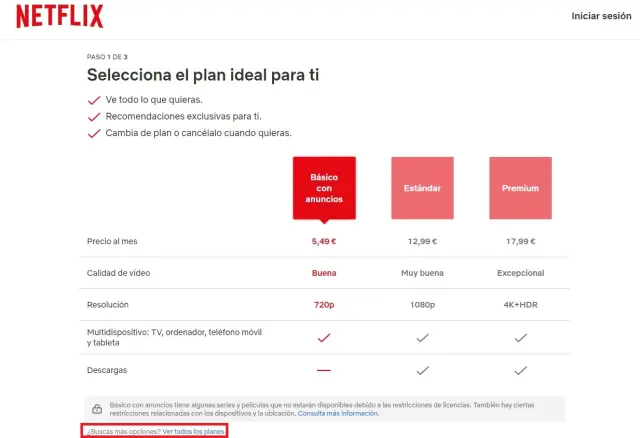Click the 17,99 € Premium price

point(520,241)
